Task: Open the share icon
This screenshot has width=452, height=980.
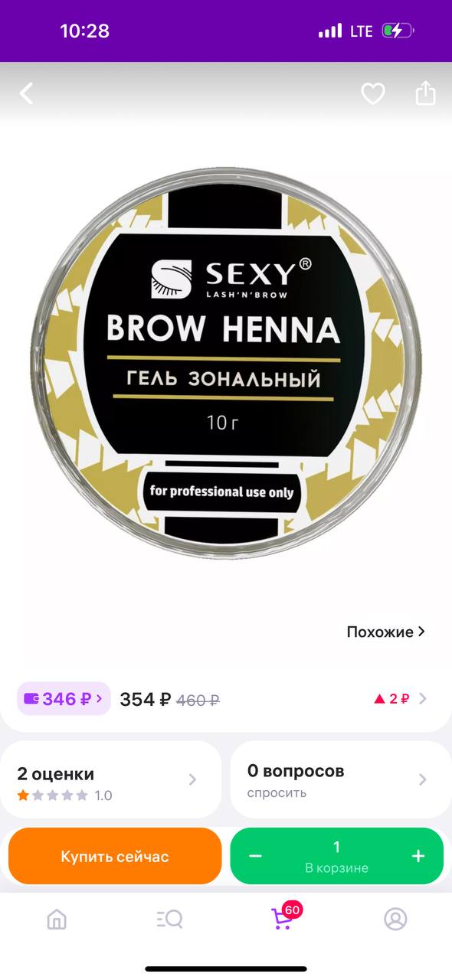Action: [425, 93]
